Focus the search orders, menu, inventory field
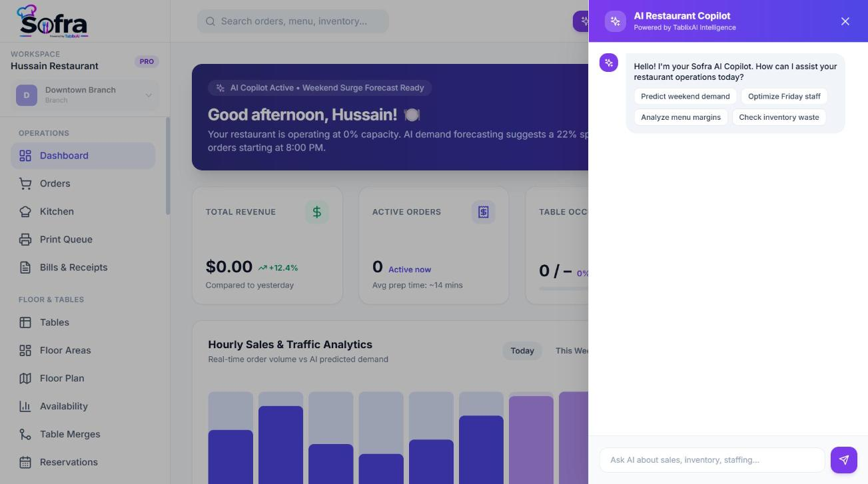Viewport: 868px width, 484px height. [293, 21]
